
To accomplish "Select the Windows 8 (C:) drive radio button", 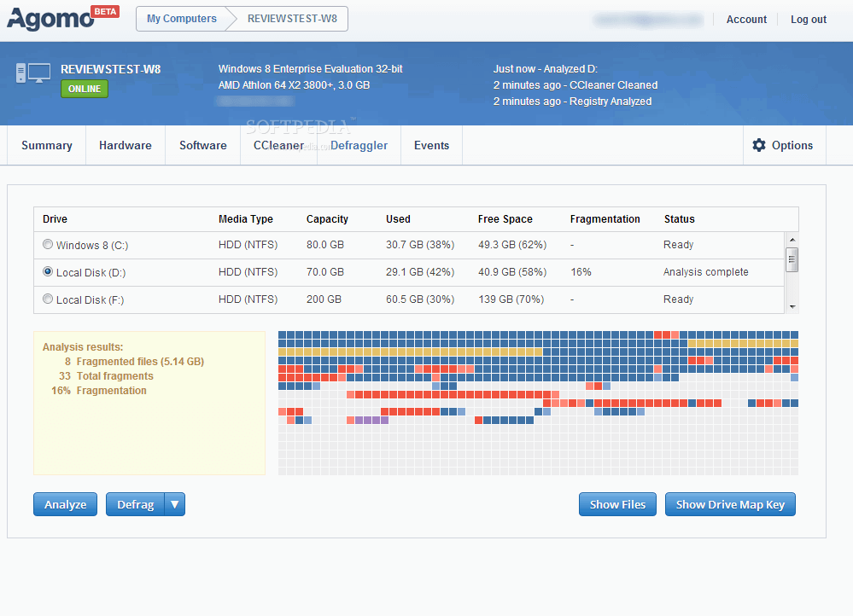I will (x=48, y=245).
